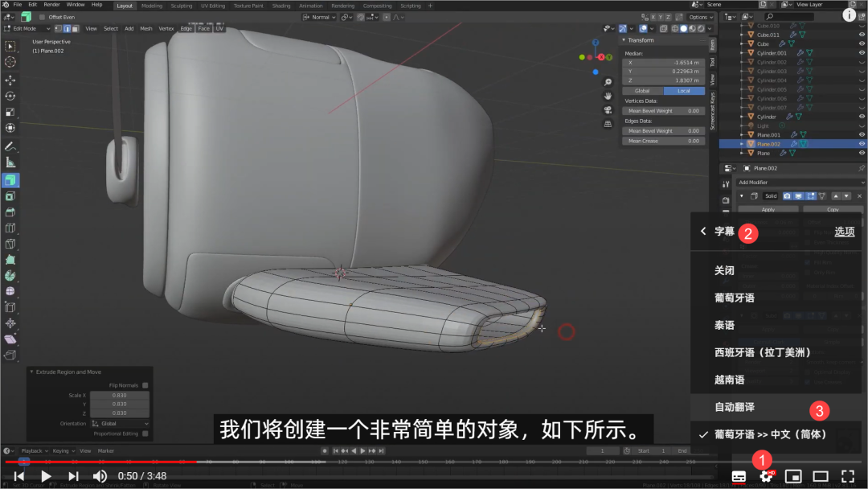Open the Modeling workspace tab
This screenshot has width=868, height=489.
coord(152,6)
